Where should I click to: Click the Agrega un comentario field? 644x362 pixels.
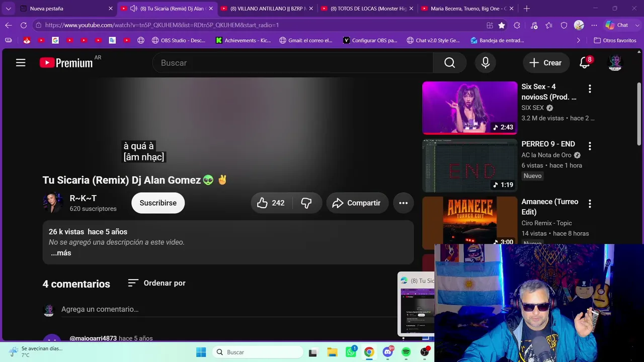pos(229,309)
